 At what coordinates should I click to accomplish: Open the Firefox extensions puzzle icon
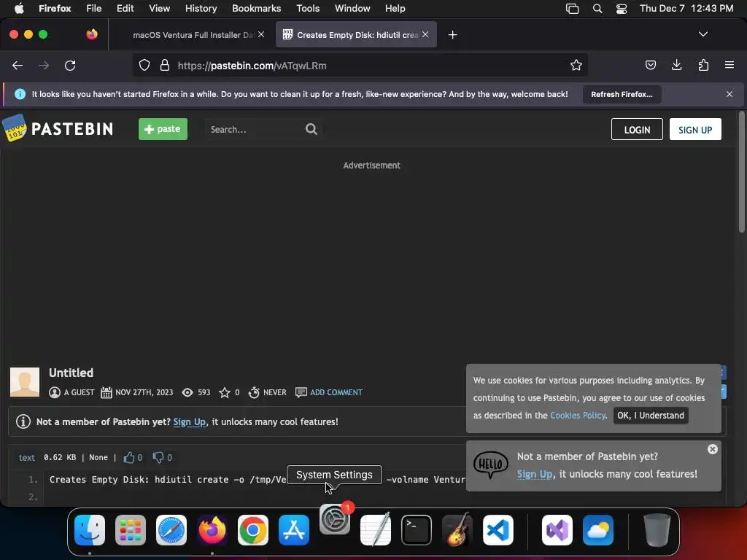click(703, 65)
